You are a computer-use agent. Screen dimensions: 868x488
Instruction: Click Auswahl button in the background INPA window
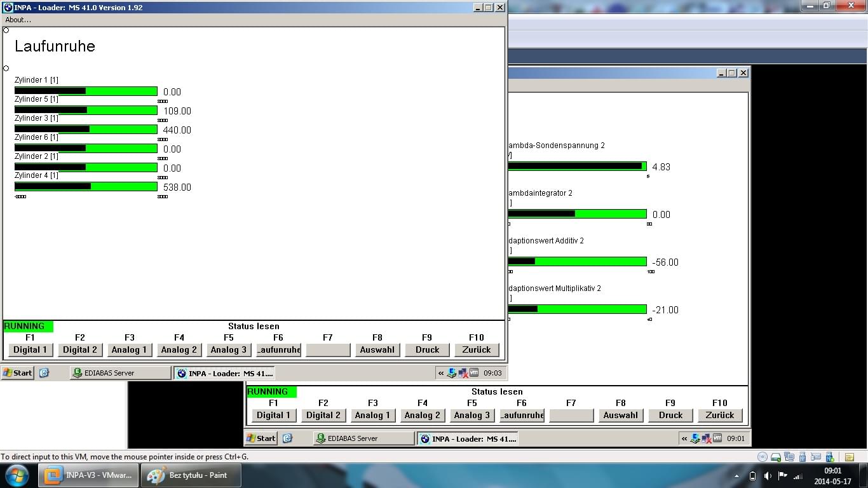coord(621,415)
